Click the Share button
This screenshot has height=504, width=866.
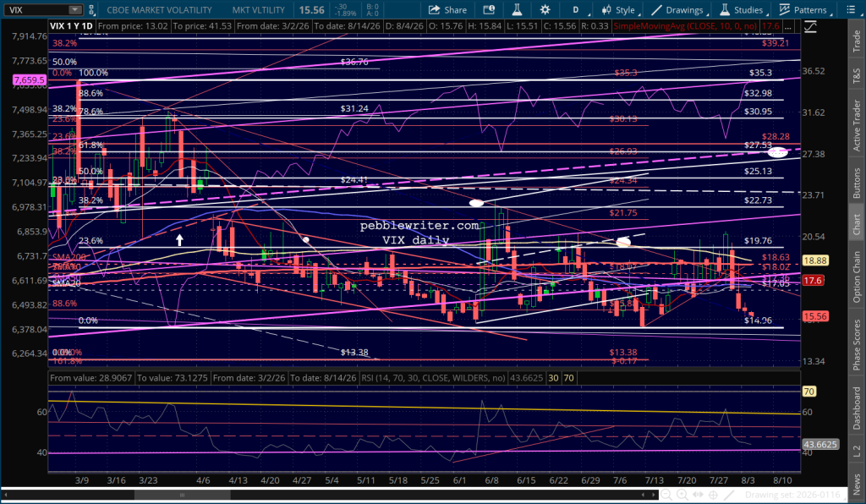pos(447,10)
